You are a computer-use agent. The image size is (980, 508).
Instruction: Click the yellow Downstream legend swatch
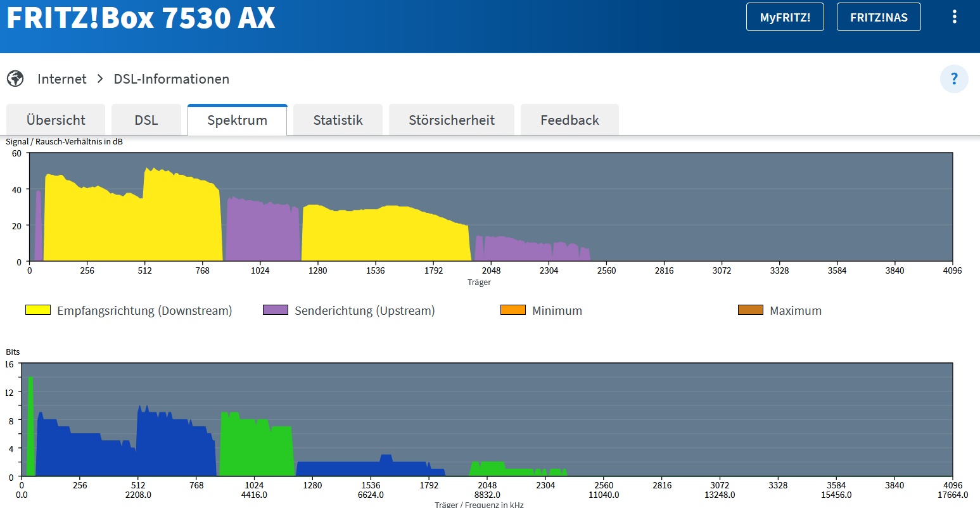tap(38, 310)
